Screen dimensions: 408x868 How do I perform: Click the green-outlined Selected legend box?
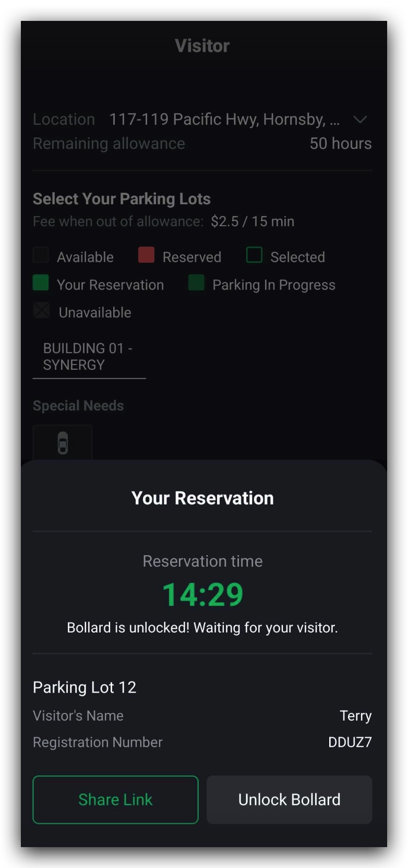coord(254,255)
